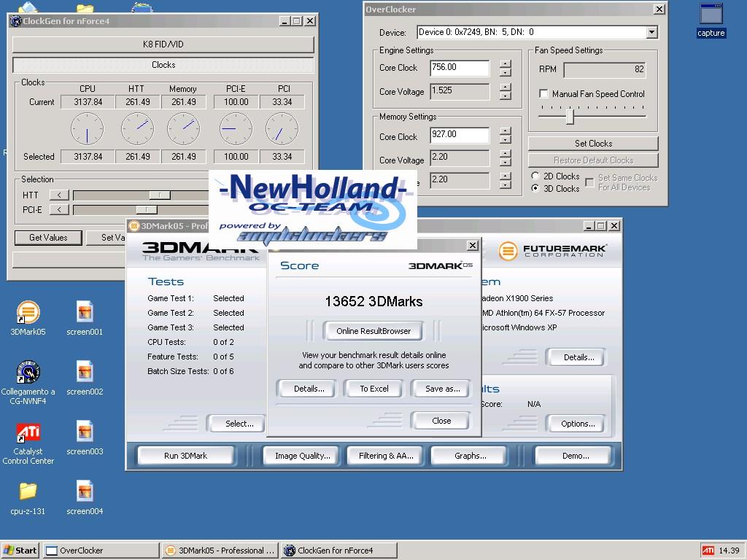
Task: Click Details in Score dialog
Action: (x=309, y=389)
